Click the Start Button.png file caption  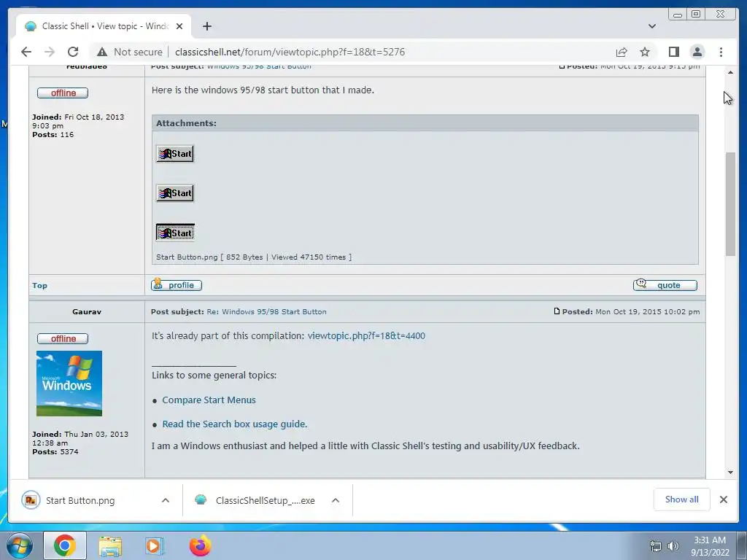point(253,257)
